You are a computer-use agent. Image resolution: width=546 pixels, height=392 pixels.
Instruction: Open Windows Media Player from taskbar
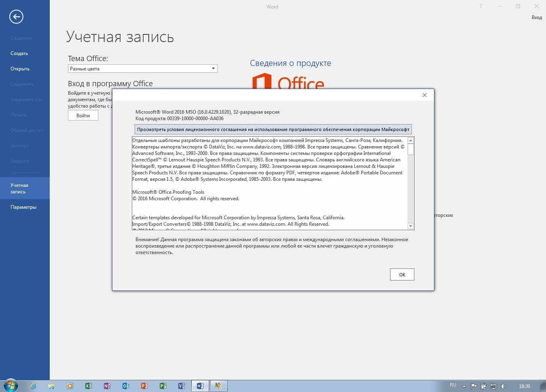70,386
